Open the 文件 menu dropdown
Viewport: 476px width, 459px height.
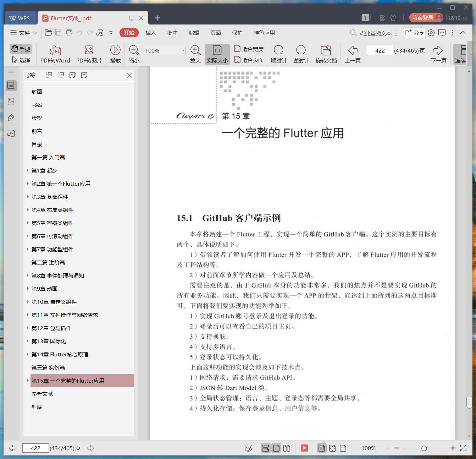24,33
